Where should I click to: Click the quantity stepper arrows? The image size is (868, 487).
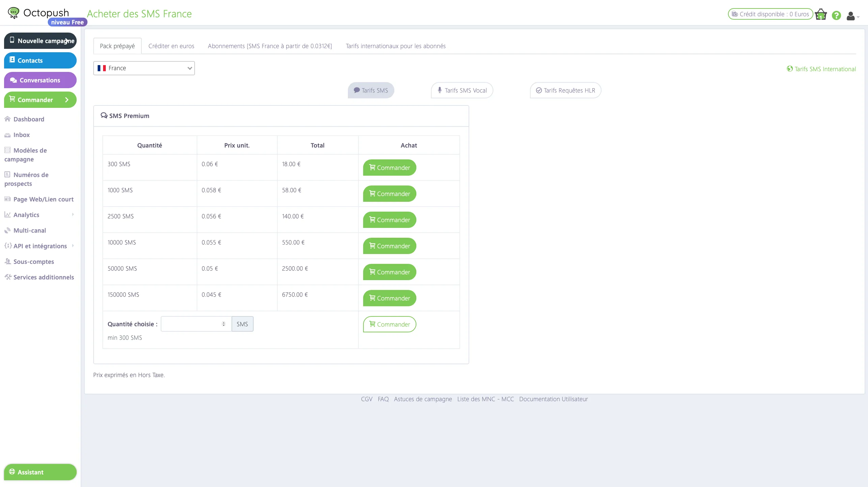click(x=223, y=324)
